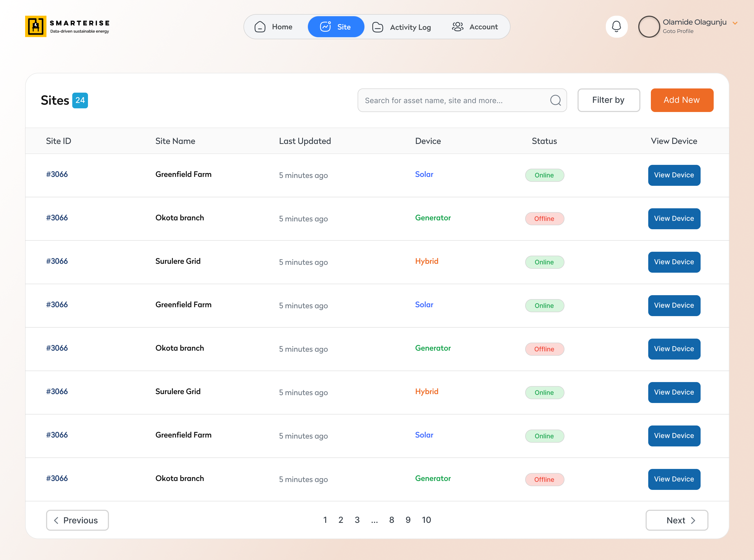
Task: View Device for first Okota branch row
Action: click(x=674, y=219)
